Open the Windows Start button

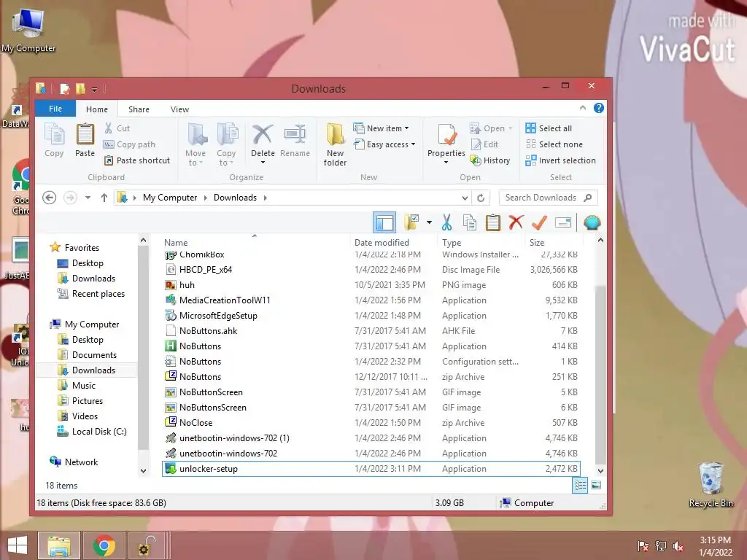18,545
